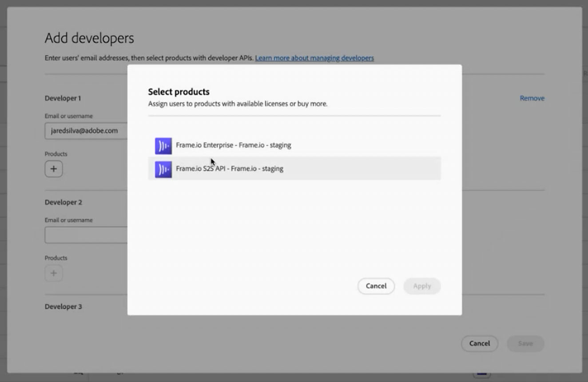Click the Select products heading
Viewport: 588px width, 382px height.
[179, 92]
